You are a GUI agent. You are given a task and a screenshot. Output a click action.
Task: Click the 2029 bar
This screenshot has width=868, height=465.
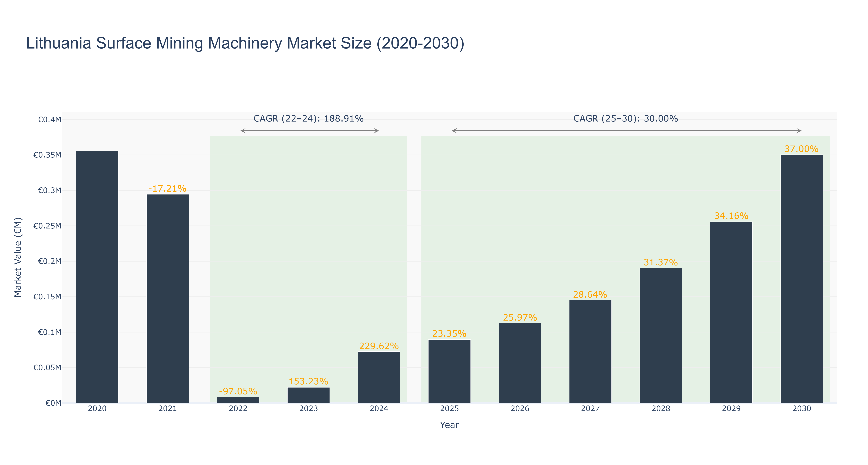[731, 312]
